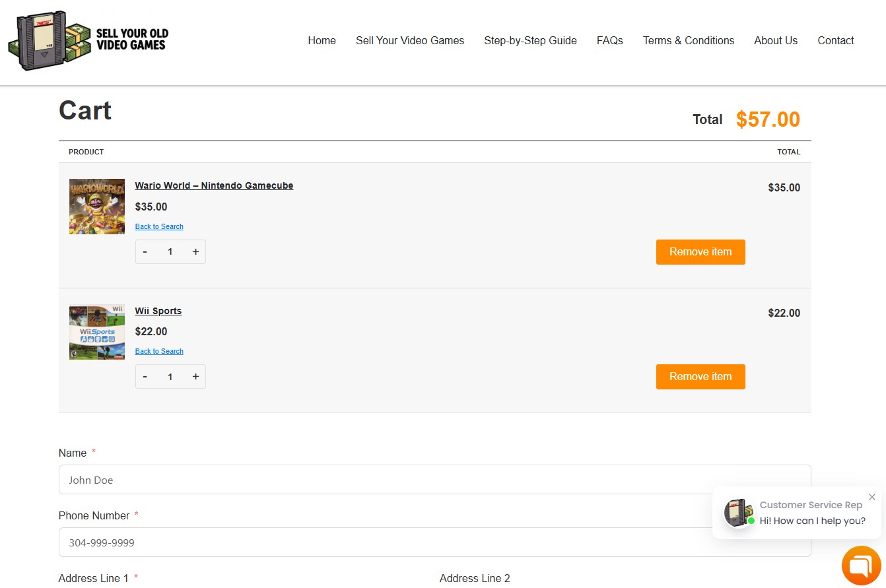The width and height of the screenshot is (886, 588).
Task: Click the Wii Sports cover thumbnail
Action: pos(97,332)
